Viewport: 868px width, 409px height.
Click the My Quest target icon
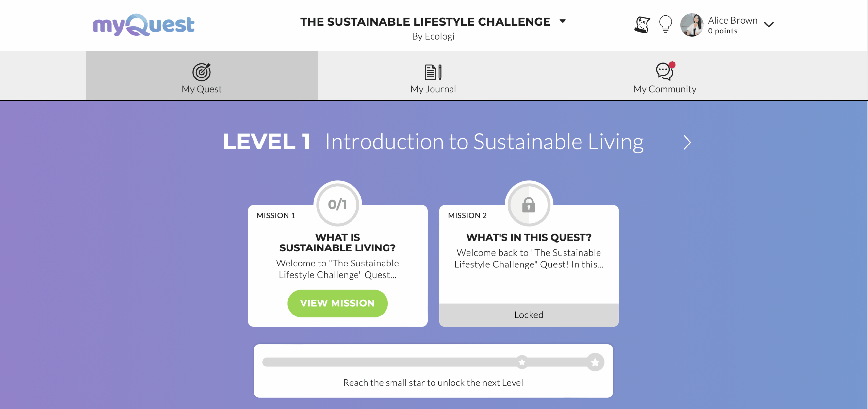coord(202,72)
